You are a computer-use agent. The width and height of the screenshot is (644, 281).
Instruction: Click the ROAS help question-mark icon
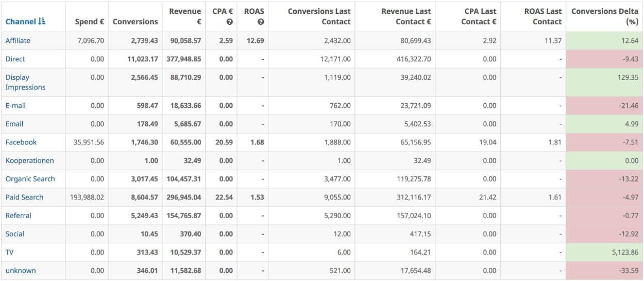coord(261,22)
